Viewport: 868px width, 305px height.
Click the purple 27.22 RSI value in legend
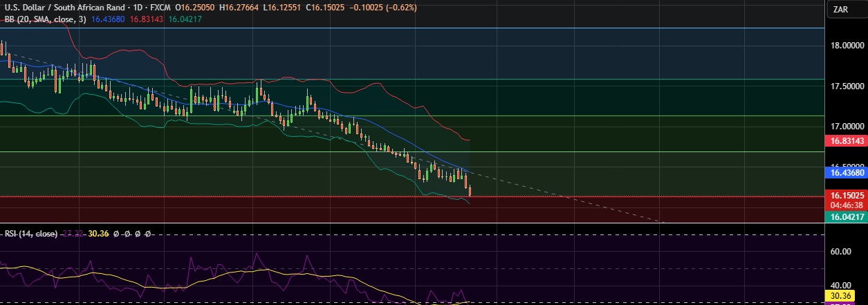coord(75,234)
